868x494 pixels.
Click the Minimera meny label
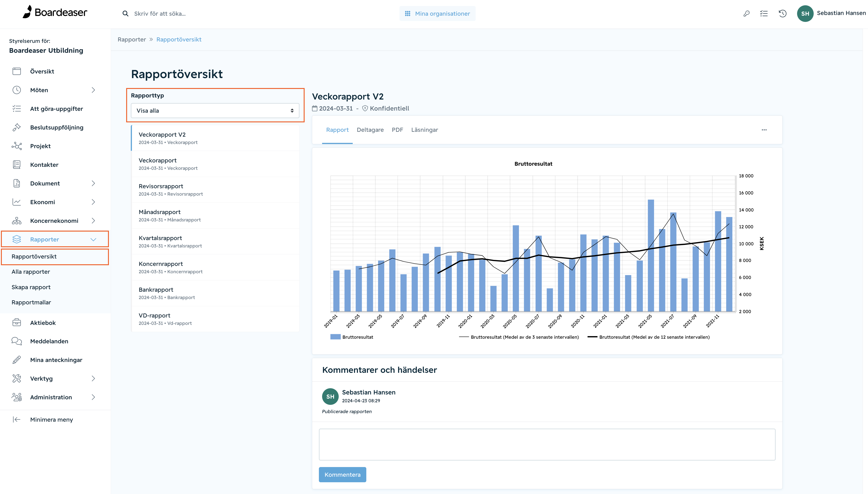[x=52, y=420]
